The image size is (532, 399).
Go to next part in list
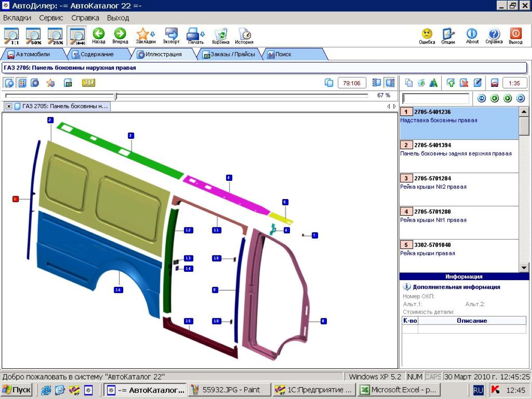pos(508,98)
